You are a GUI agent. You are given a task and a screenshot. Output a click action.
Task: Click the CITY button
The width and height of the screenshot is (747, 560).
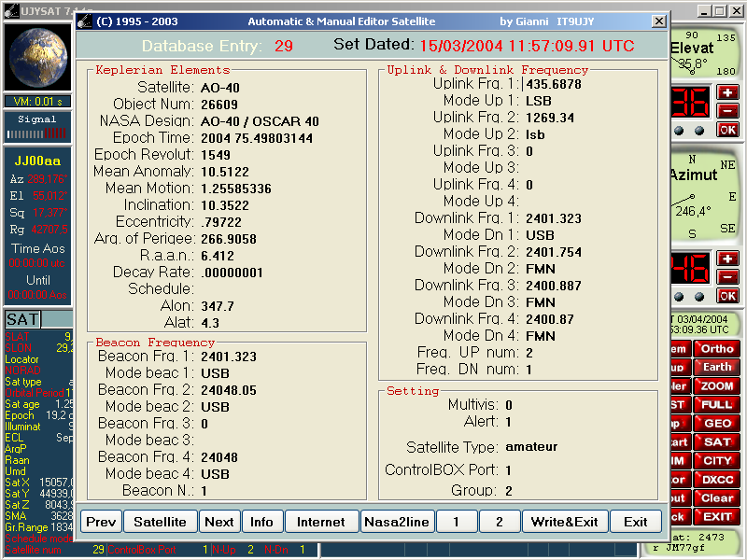pos(717,461)
